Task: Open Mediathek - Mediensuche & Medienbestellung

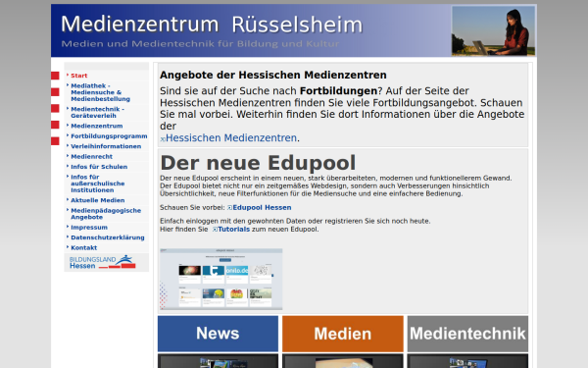Action: pyautogui.click(x=101, y=92)
